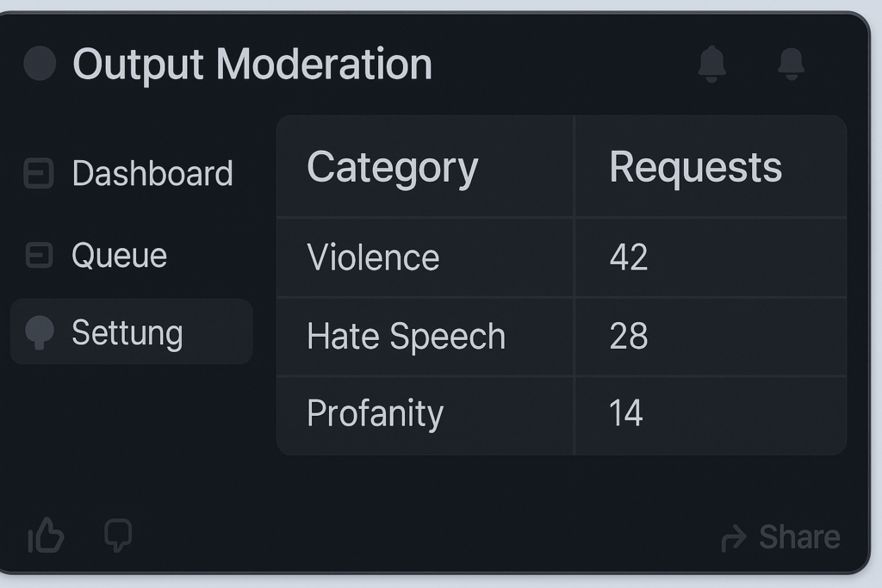Image resolution: width=882 pixels, height=588 pixels.
Task: Select the Hate Speech category row
Action: tap(406, 336)
